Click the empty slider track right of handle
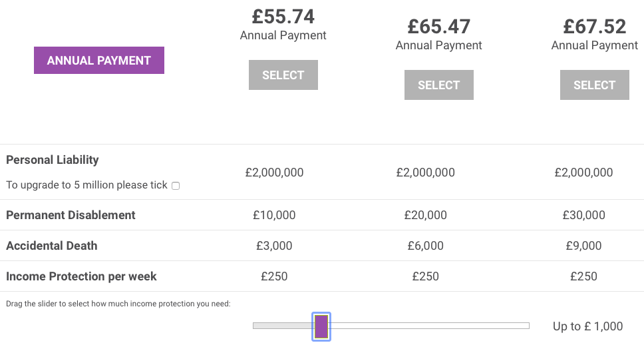Screen dimensions: 644x343 pyautogui.click(x=430, y=326)
